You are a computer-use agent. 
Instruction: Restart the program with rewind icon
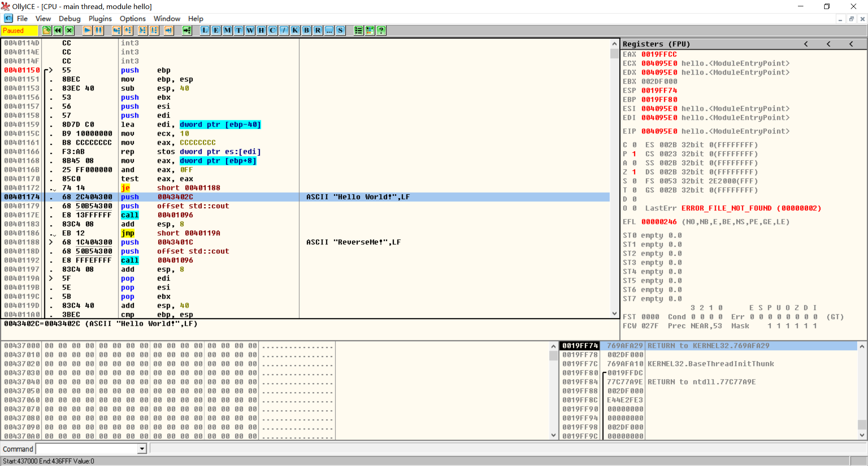(58, 30)
